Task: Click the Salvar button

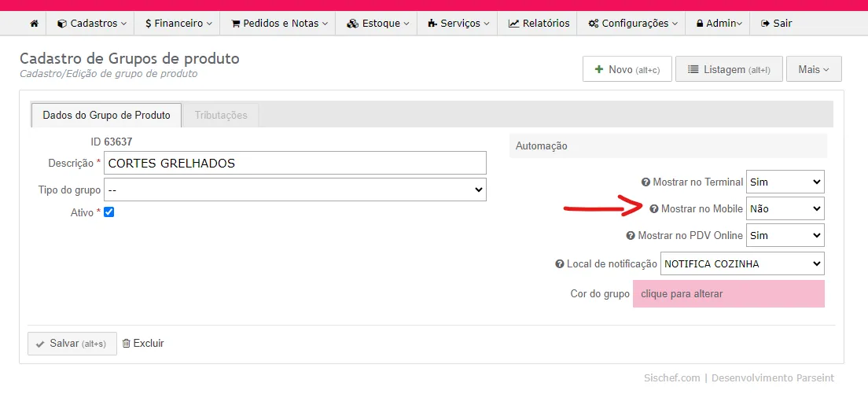Action: click(72, 344)
